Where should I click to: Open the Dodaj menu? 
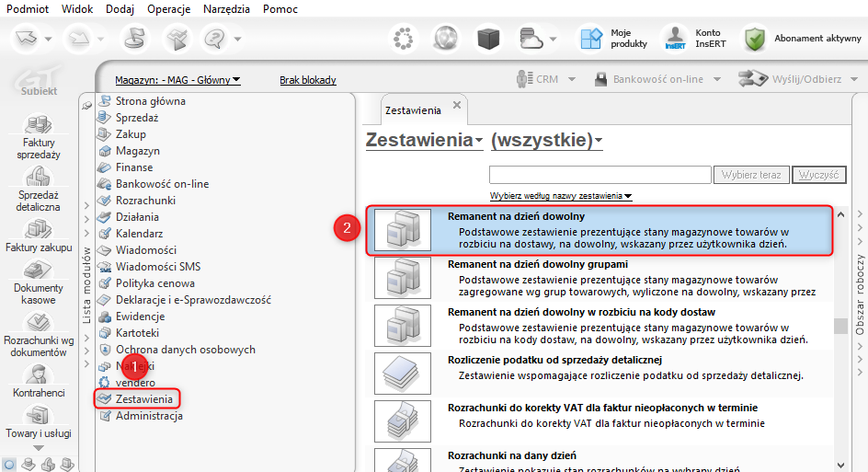[x=120, y=9]
